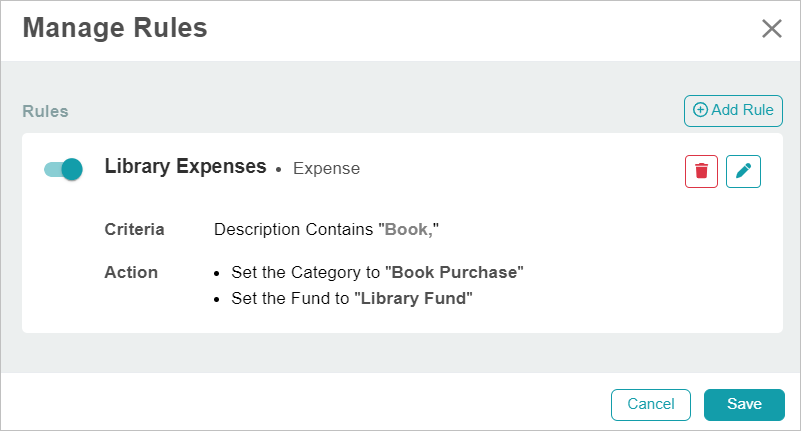801x431 pixels.
Task: Disable the Library Expenses rule toggle
Action: [63, 169]
